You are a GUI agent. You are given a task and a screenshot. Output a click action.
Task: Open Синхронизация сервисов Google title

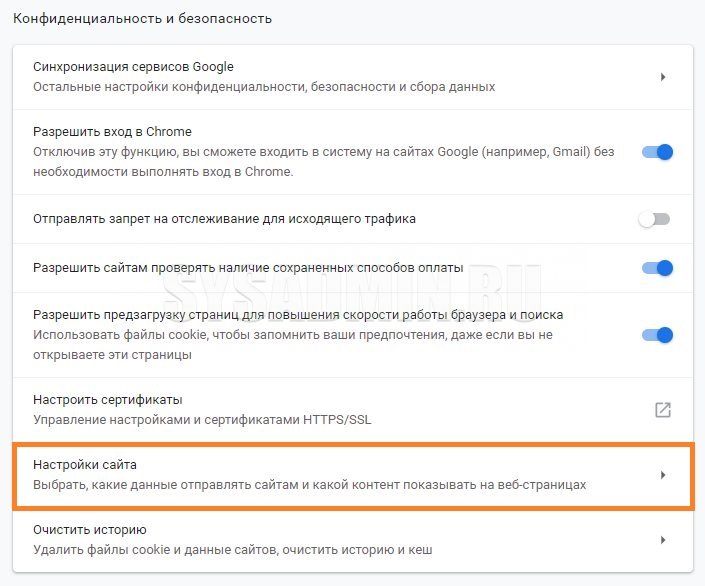pos(133,67)
